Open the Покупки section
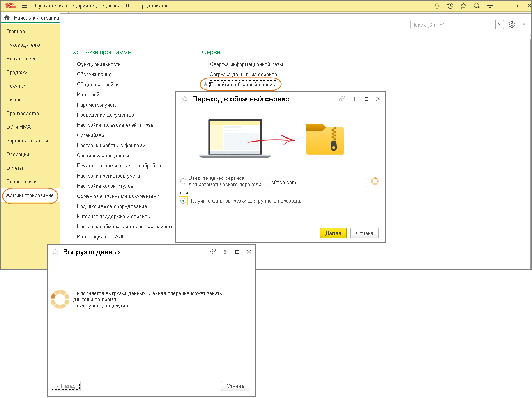The height and width of the screenshot is (398, 532). tap(16, 86)
